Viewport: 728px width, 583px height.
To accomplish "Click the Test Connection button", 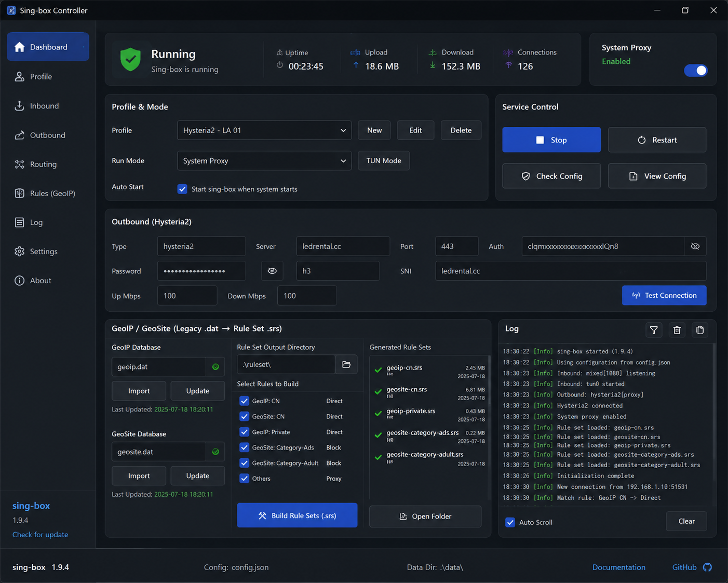I will [x=664, y=295].
